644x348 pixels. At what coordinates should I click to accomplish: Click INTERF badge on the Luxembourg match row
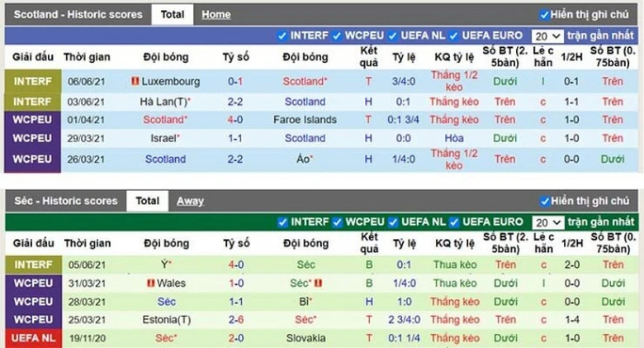click(x=32, y=82)
